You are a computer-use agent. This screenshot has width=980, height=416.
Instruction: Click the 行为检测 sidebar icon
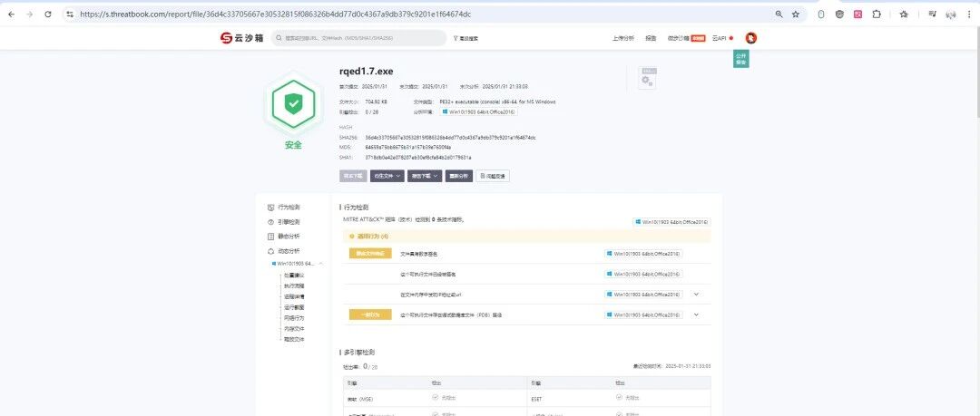[x=270, y=207]
